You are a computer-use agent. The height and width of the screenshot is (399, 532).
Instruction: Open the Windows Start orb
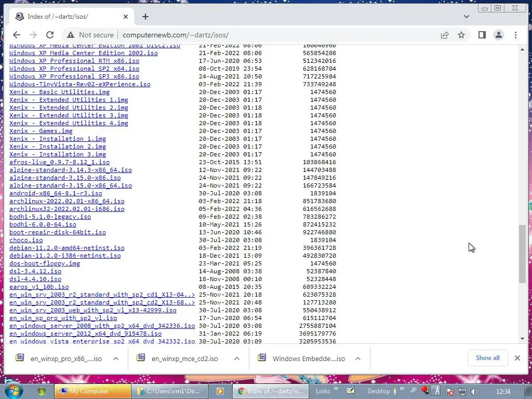[x=14, y=391]
